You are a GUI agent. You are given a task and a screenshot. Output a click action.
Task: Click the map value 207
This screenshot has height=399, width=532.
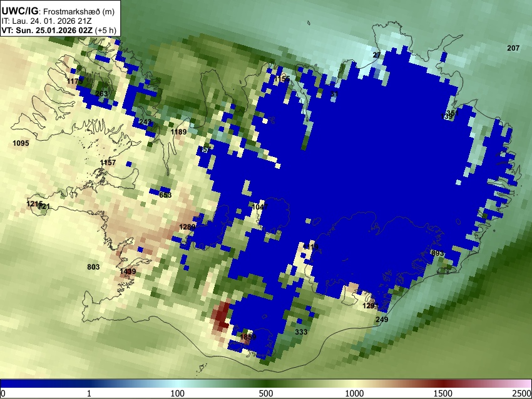[x=513, y=48]
